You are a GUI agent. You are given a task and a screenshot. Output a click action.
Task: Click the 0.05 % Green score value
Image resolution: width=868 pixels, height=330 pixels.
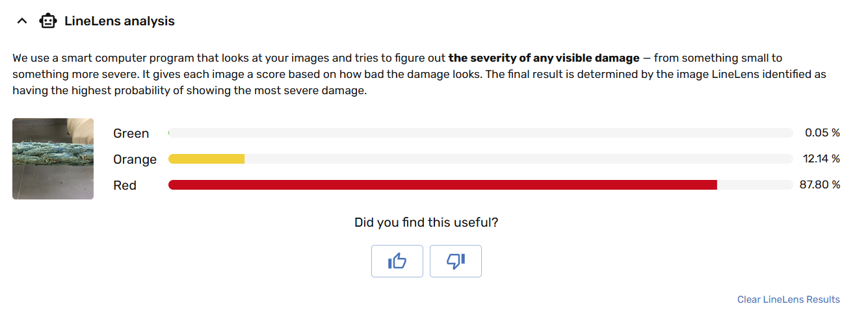(822, 133)
